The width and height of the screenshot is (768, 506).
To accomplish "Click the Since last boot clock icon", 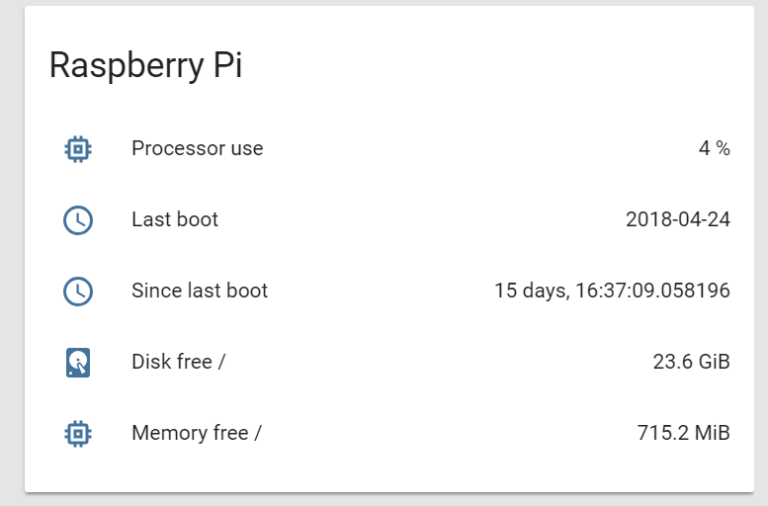I will point(78,291).
